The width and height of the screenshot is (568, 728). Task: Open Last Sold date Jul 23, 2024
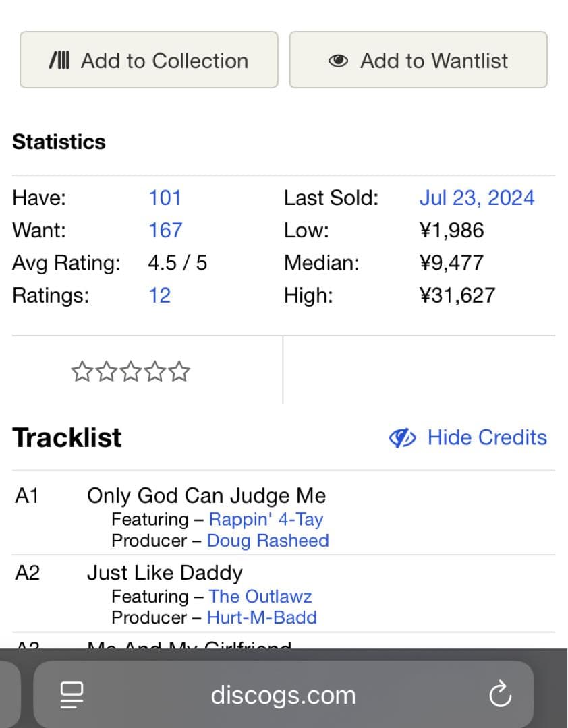(x=476, y=198)
